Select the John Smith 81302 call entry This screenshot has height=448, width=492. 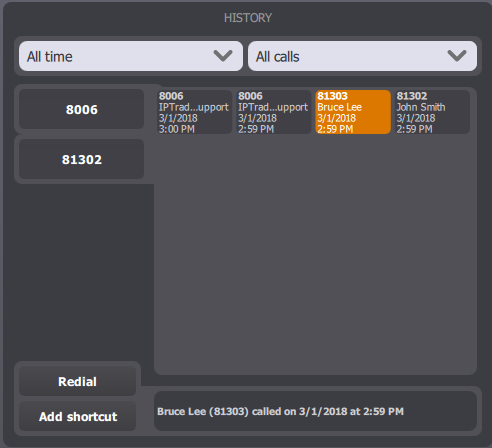[x=432, y=112]
